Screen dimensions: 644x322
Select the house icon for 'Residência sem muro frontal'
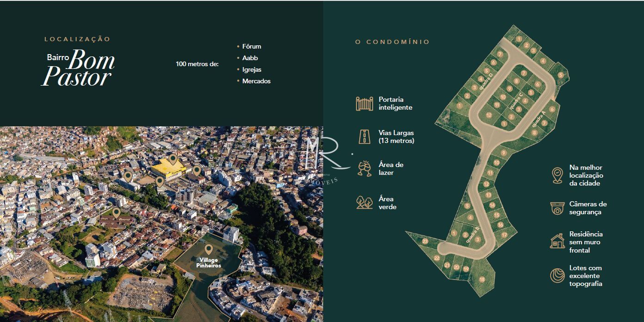click(558, 241)
